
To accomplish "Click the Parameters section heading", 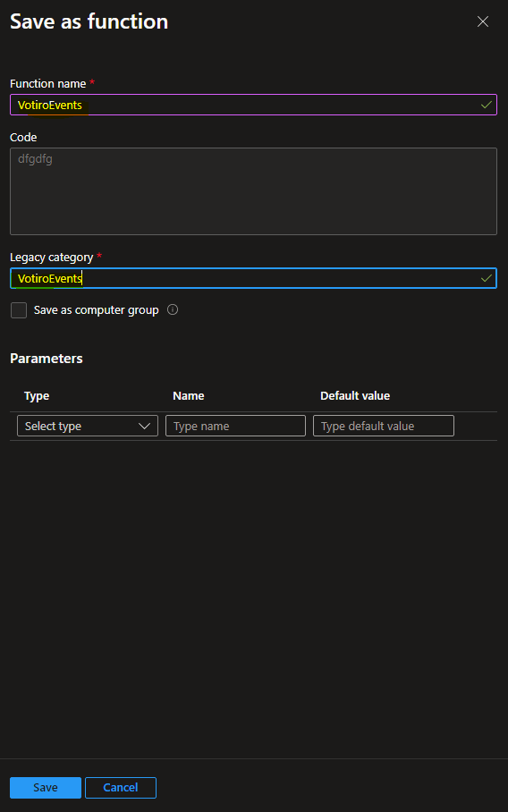I will tap(47, 359).
